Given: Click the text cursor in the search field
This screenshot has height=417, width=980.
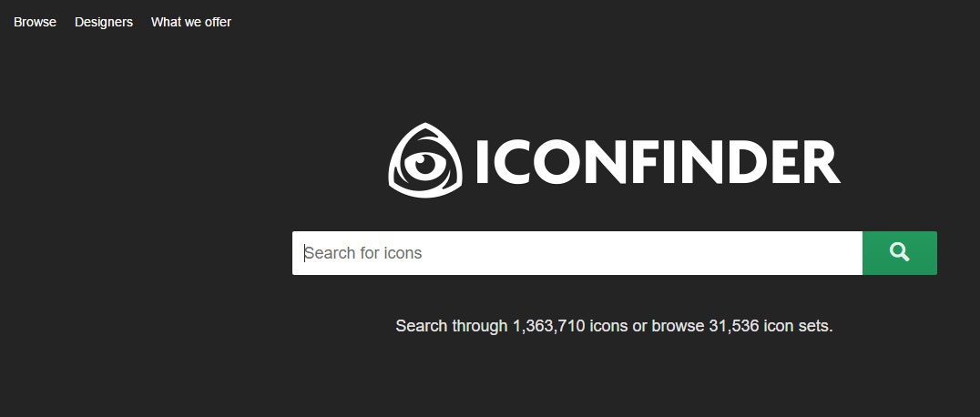Looking at the screenshot, I should click(x=304, y=252).
